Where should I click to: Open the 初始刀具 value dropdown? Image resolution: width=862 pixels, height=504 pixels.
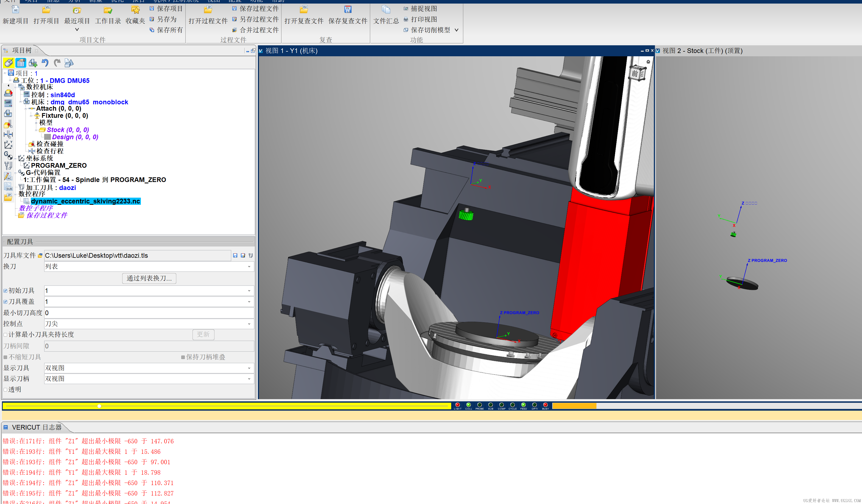coord(149,291)
